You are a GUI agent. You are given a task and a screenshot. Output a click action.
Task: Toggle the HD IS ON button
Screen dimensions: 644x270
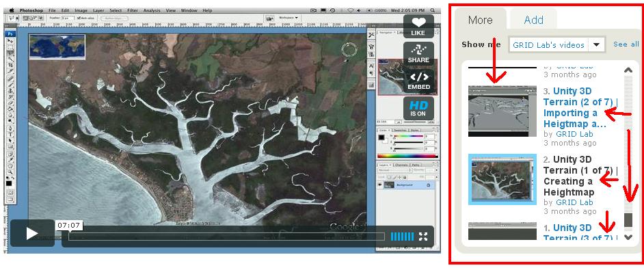click(418, 109)
